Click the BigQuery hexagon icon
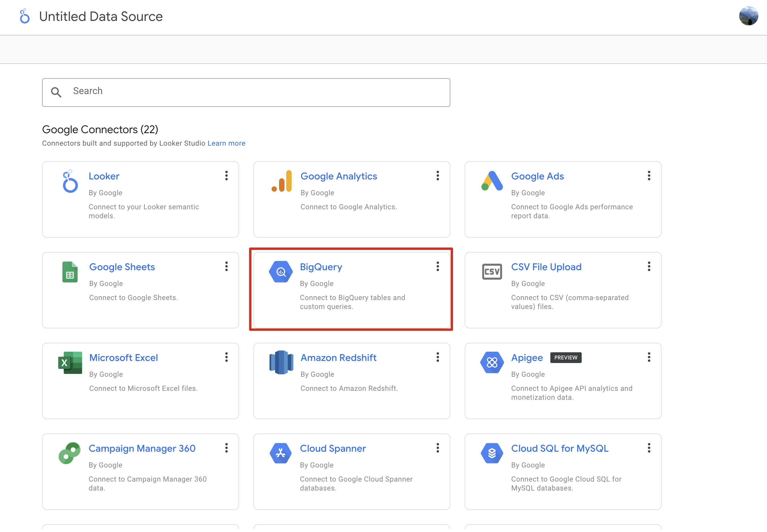This screenshot has width=767, height=532. (x=281, y=272)
